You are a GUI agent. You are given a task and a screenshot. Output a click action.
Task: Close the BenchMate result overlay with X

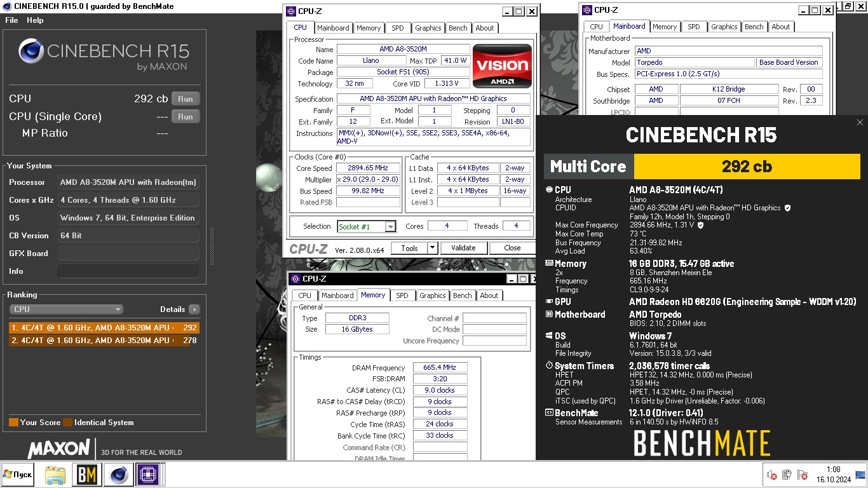pos(860,123)
